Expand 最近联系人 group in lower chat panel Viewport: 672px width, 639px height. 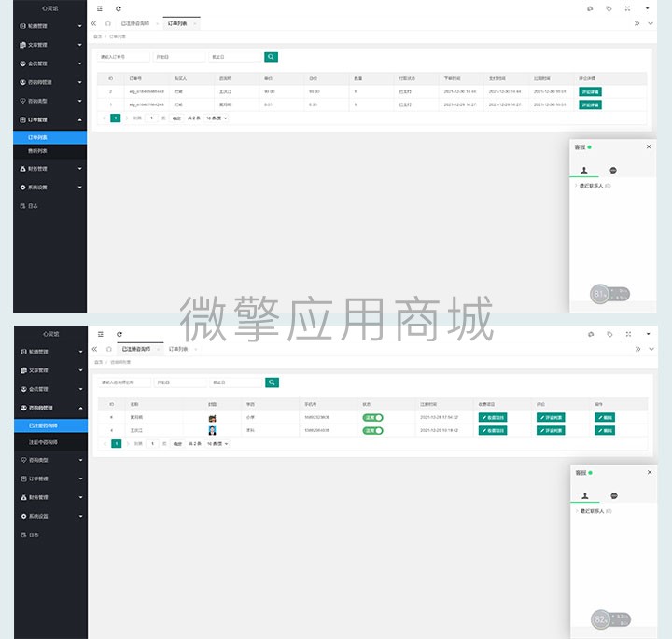click(x=594, y=511)
